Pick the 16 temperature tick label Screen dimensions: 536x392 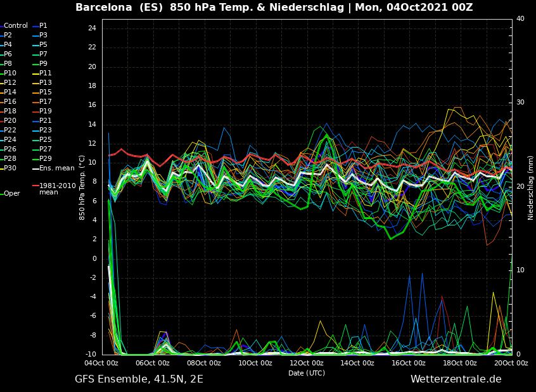click(93, 105)
